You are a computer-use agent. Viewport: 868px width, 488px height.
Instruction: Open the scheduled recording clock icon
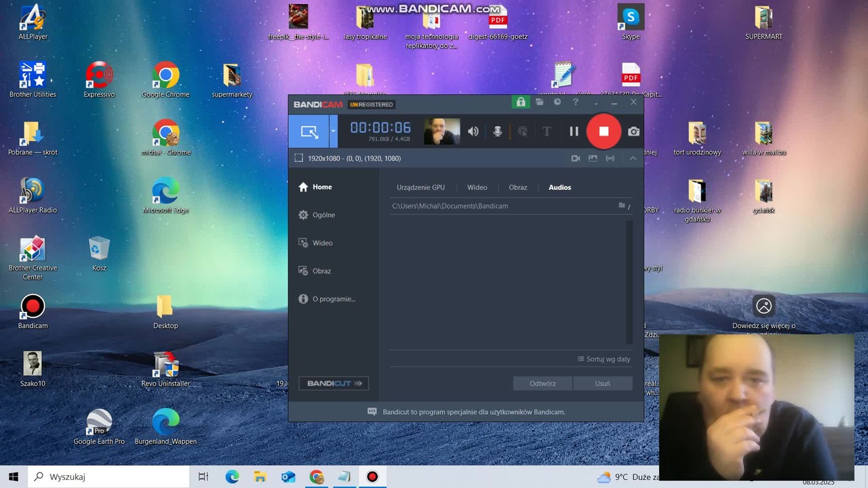point(557,102)
